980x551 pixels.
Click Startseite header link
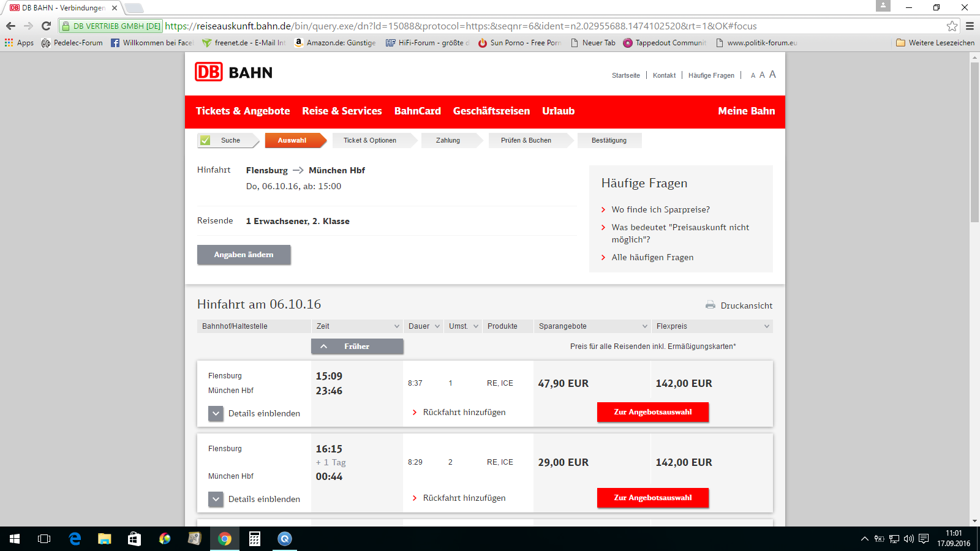click(x=626, y=76)
